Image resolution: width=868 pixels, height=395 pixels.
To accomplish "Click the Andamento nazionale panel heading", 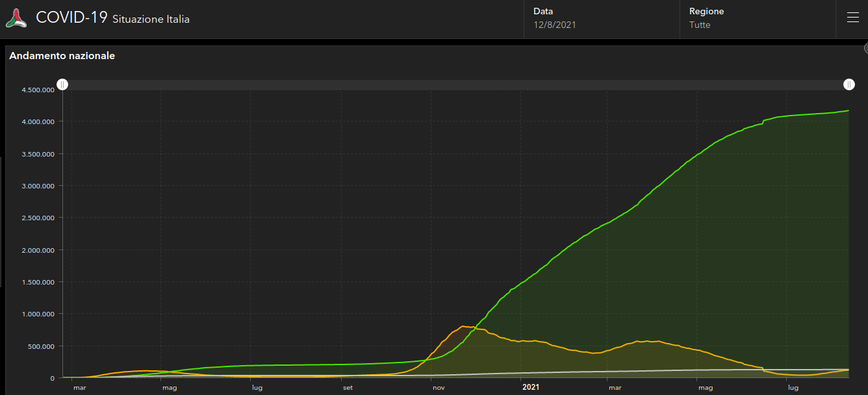I will coord(62,56).
